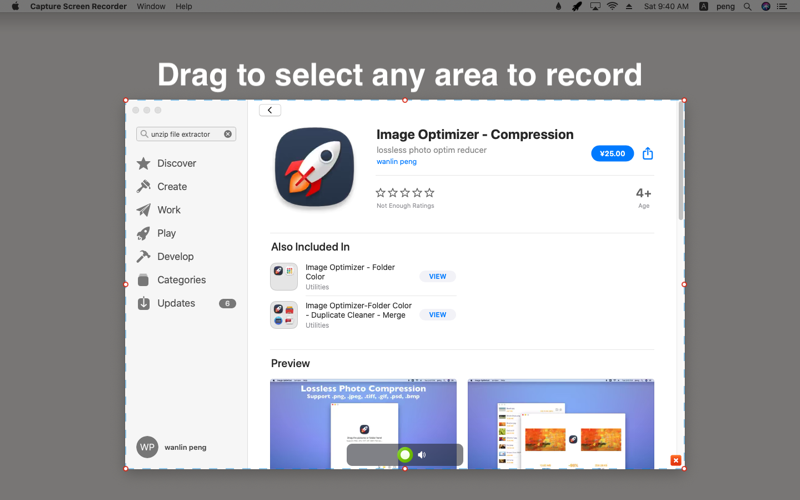
Task: Click the unzip file extractor search field
Action: point(186,134)
